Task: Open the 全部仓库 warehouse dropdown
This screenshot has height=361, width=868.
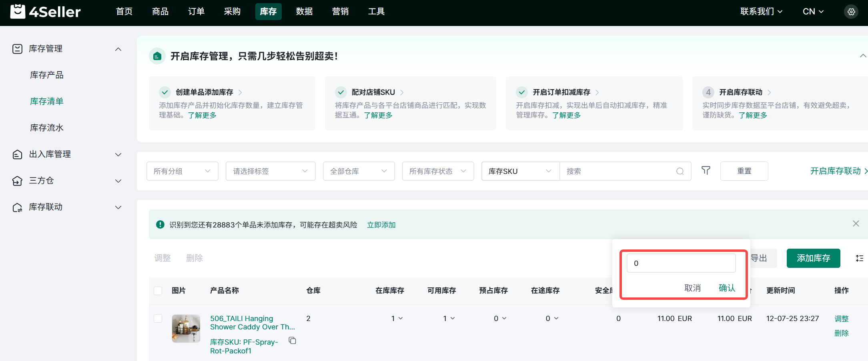Action: 359,171
